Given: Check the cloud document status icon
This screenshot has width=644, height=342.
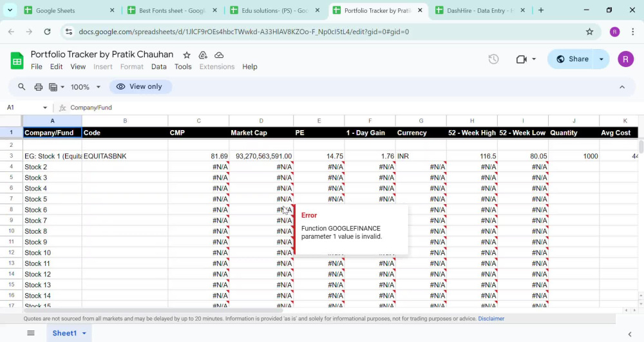Looking at the screenshot, I should pos(219,55).
